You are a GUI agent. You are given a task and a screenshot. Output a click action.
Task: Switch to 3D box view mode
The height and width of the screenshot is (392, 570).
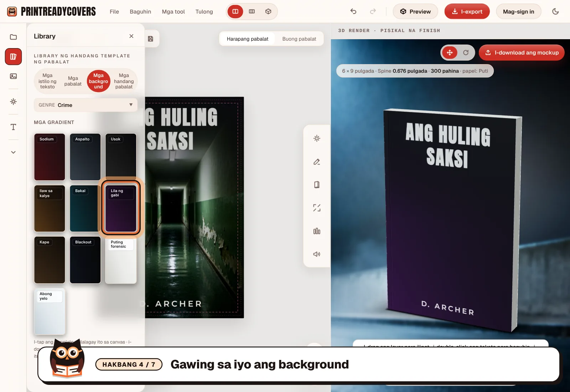point(268,11)
